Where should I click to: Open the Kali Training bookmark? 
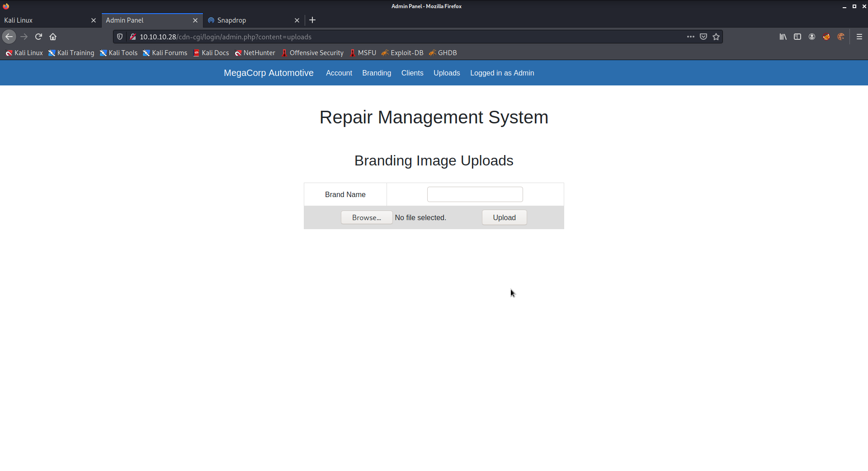coord(71,53)
